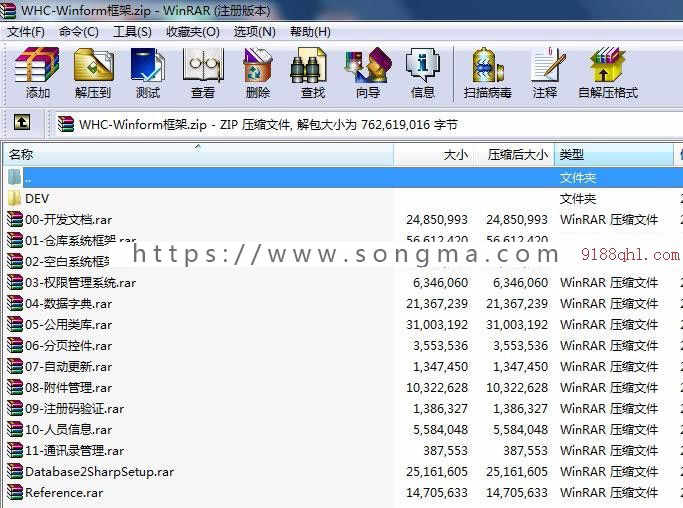Viewport: 683px width, 508px height.
Task: Select file name 11-通讯录管理.rar
Action: [74, 450]
